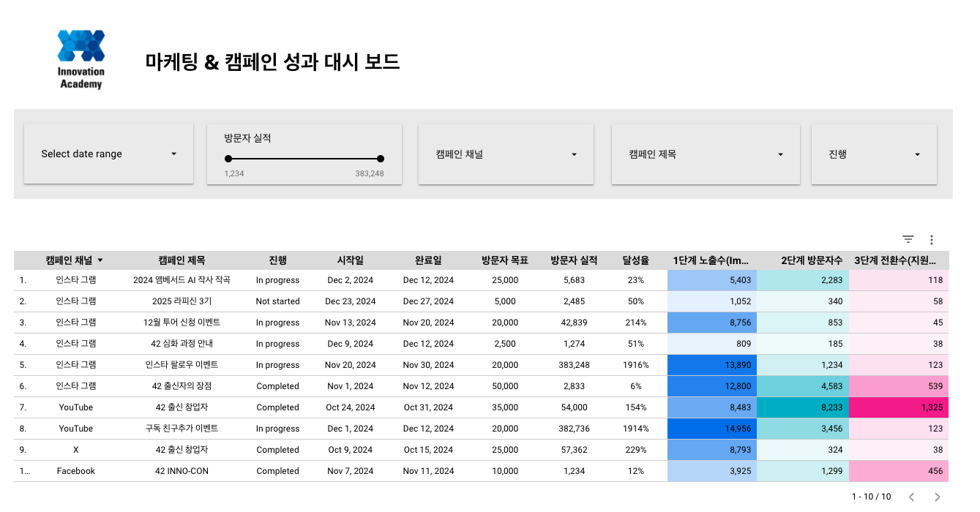
Task: Open the table's three-dot more options menu
Action: pos(932,239)
